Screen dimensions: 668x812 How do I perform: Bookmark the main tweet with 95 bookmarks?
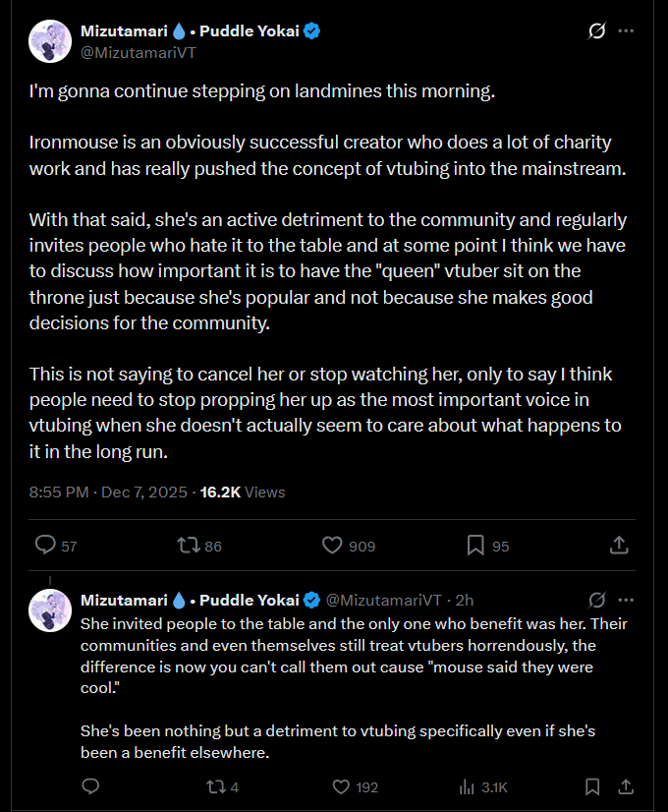[475, 545]
